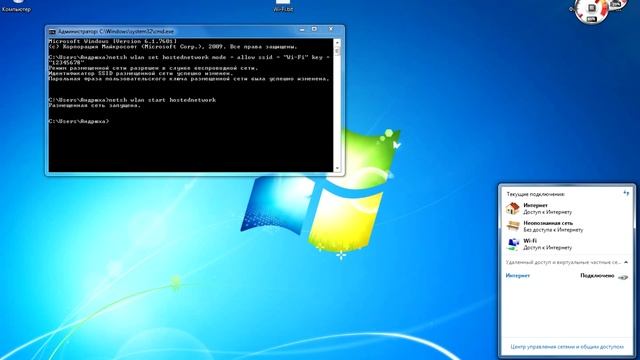640x360 pixels.
Task: Click the bench icon for Неопознанная сеть
Action: [513, 226]
